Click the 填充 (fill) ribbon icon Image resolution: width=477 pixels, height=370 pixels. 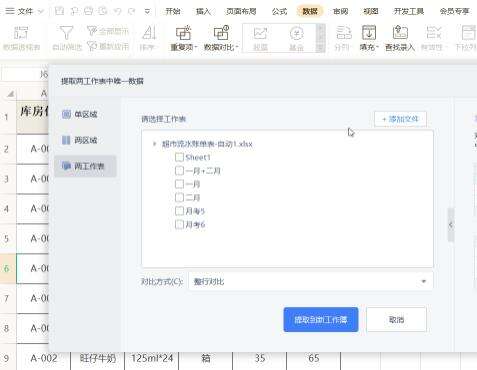(x=369, y=33)
